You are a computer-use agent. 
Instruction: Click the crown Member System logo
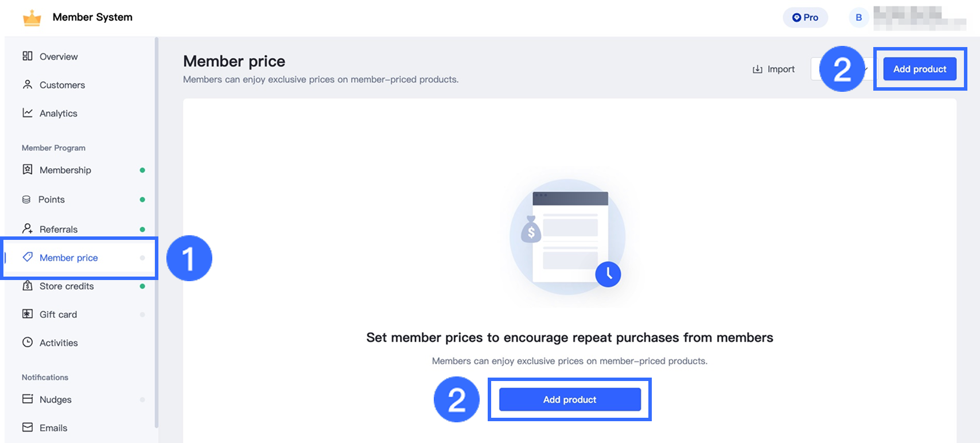[32, 18]
